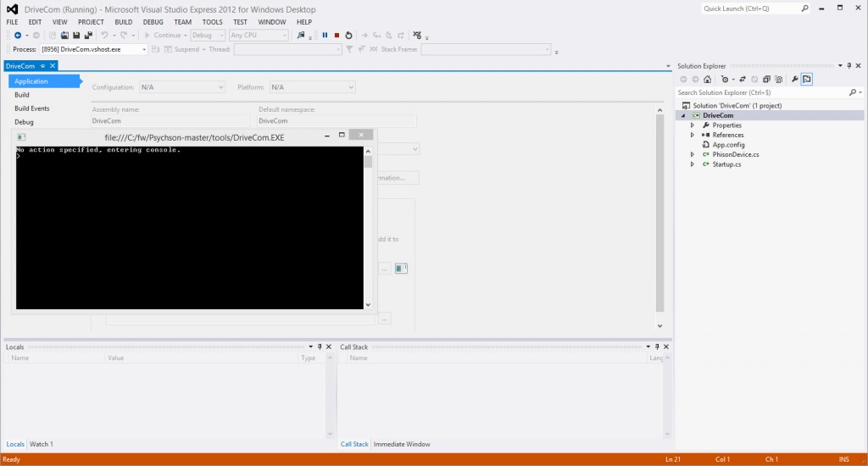Select Solution 'DriveCom' root item
868x466 pixels.
737,106
